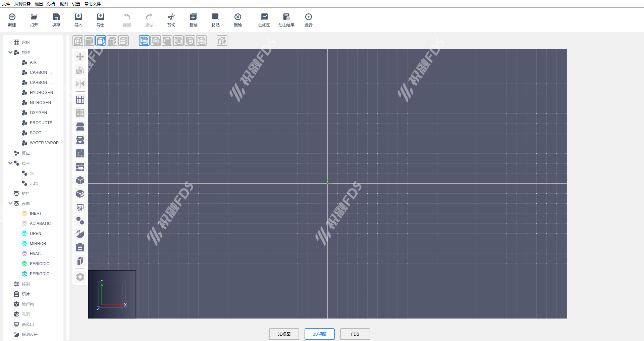This screenshot has height=341, width=644.
Task: Redo with the 重做 icon
Action: coord(149,20)
